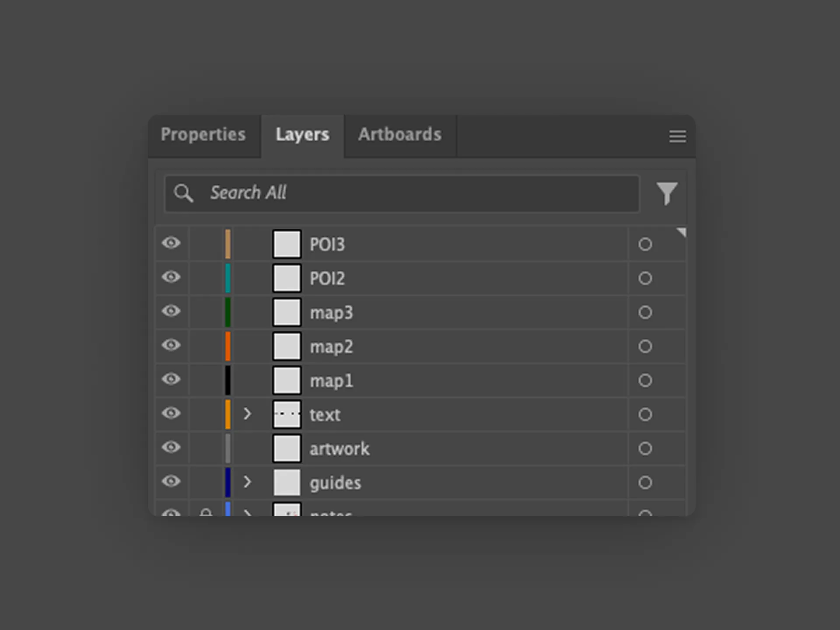840x630 pixels.
Task: Click the search magnifier icon
Action: click(184, 193)
